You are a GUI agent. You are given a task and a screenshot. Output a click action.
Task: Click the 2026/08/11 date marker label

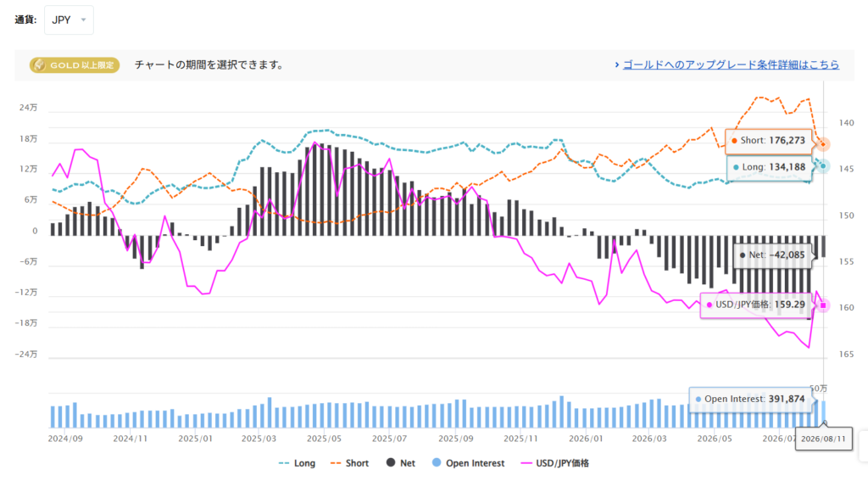(824, 439)
